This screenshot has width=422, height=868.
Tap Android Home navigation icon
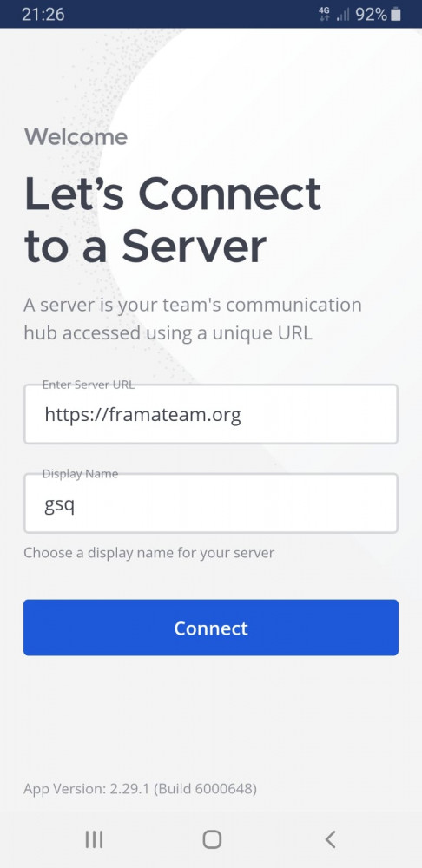point(212,839)
